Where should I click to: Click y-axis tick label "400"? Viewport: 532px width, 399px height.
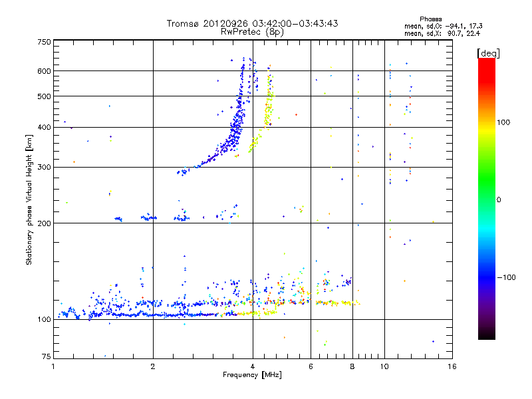44,127
